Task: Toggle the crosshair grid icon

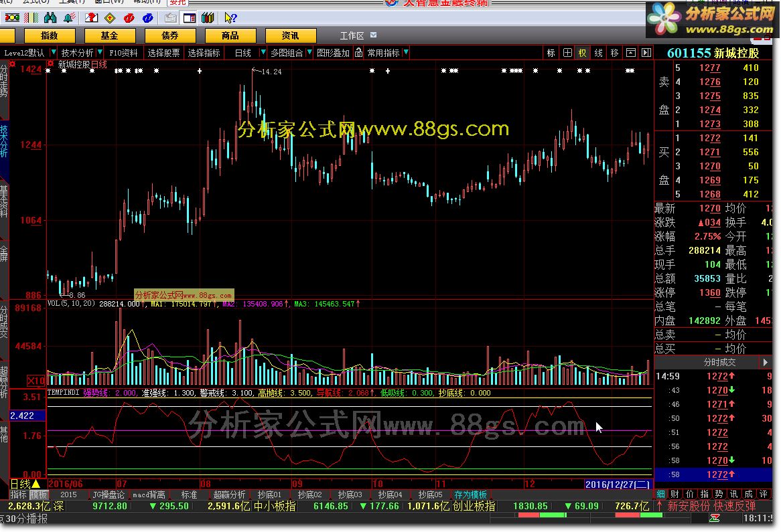Action: (567, 53)
